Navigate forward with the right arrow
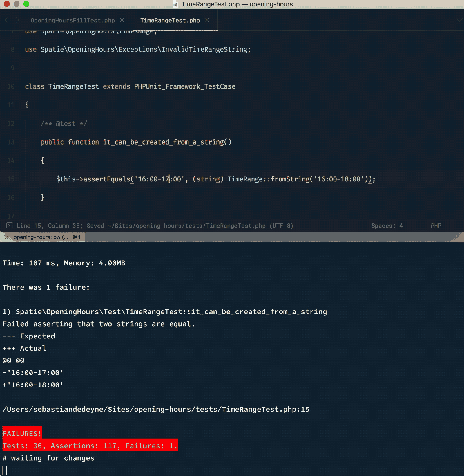Screen dimensions: 464x476 [17, 20]
